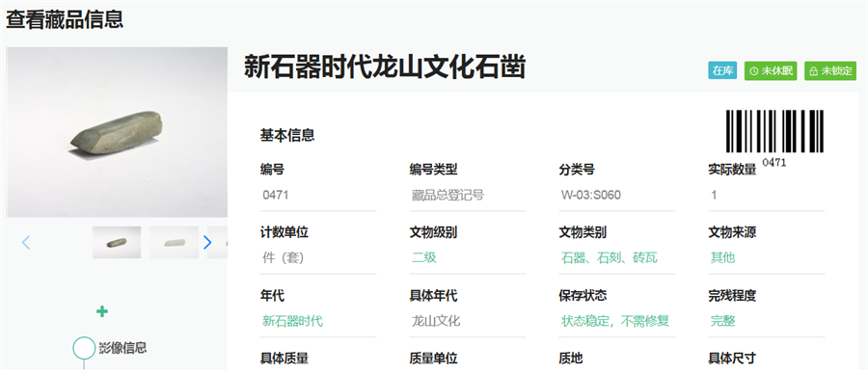This screenshot has height=373, width=868.
Task: Click the 影像信息 timeline circle
Action: (x=84, y=348)
